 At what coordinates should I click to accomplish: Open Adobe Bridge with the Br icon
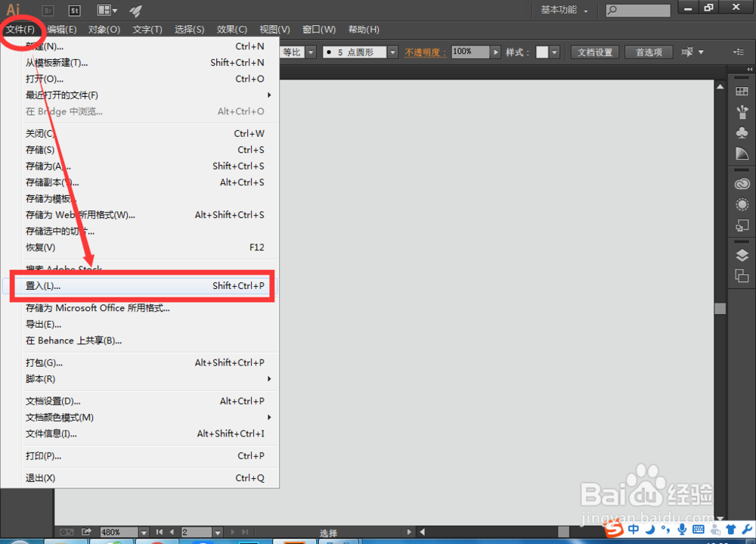48,11
